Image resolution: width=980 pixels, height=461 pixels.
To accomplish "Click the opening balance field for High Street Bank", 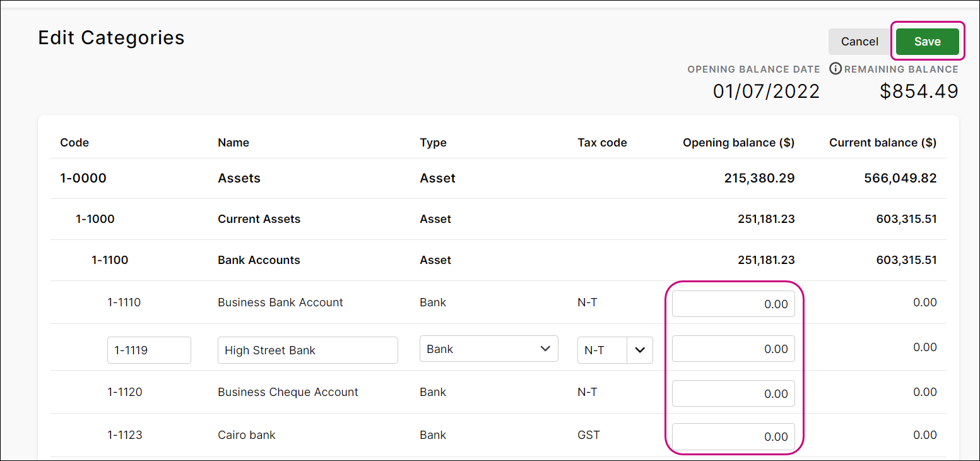I will pos(733,349).
